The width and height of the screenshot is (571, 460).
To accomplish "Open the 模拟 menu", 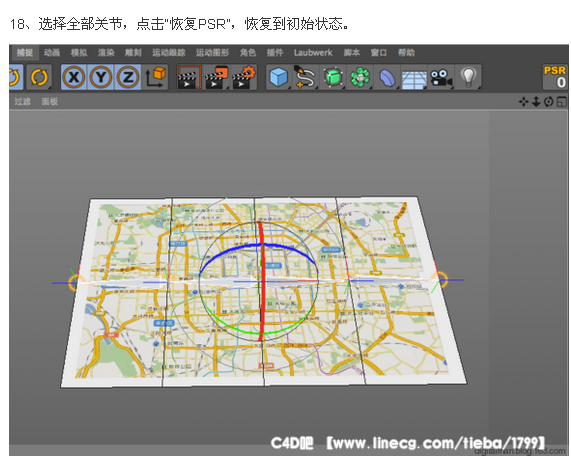I will 79,53.
